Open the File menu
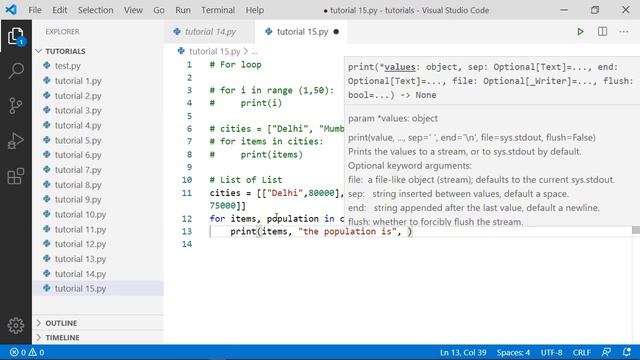This screenshot has height=360, width=640. (x=35, y=10)
